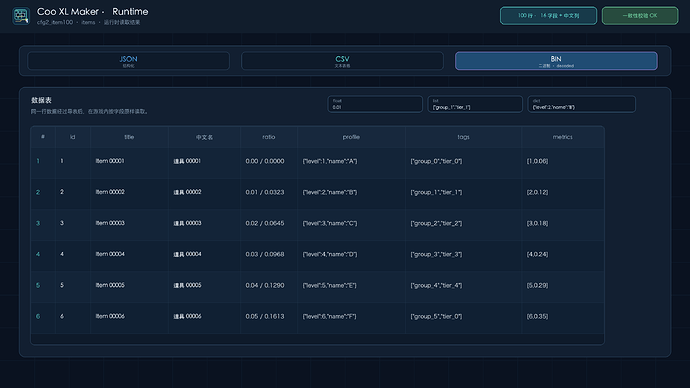Click the Coo XL Maker app logo icon
The height and width of the screenshot is (388, 690).
21,16
